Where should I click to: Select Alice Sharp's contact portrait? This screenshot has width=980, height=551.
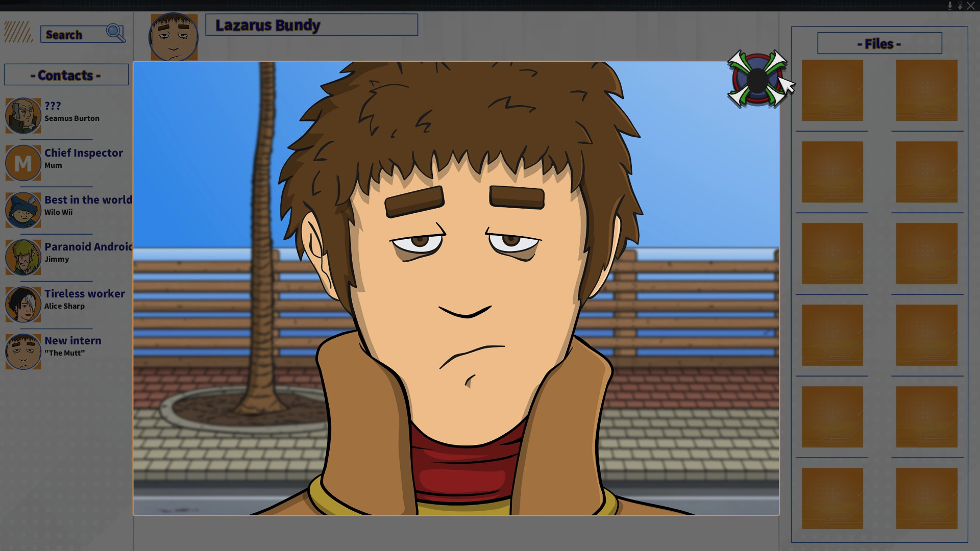[x=23, y=304]
